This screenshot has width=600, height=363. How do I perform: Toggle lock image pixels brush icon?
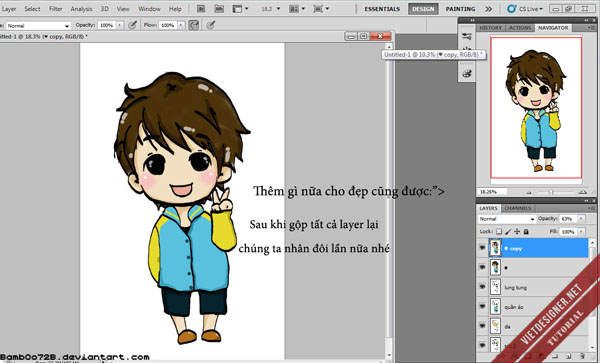(508, 231)
